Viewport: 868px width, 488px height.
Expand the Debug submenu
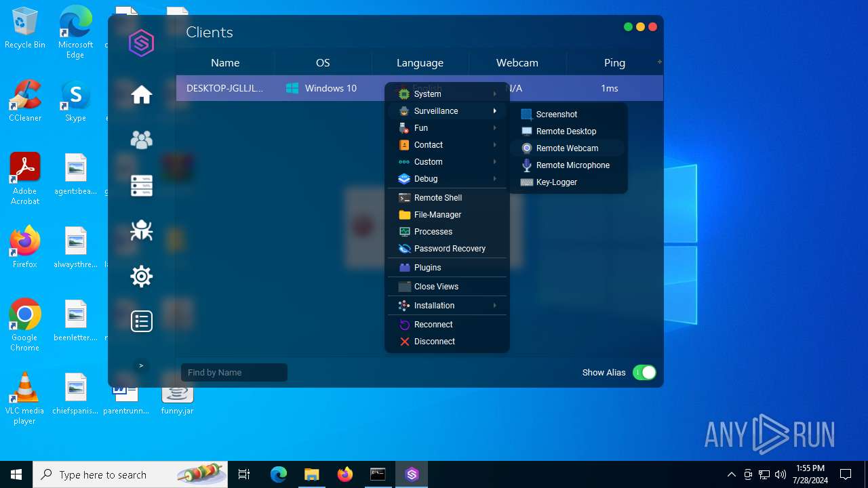point(448,178)
